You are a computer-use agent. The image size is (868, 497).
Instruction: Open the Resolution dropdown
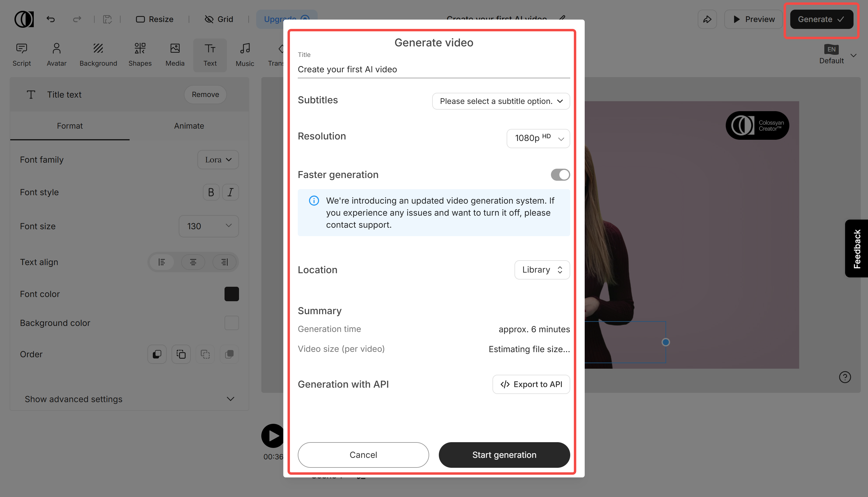click(x=538, y=139)
